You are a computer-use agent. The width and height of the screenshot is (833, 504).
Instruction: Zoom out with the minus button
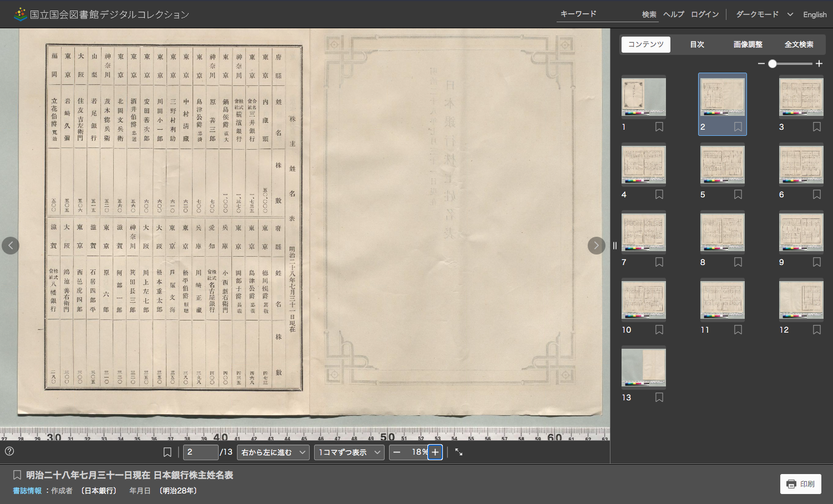396,452
